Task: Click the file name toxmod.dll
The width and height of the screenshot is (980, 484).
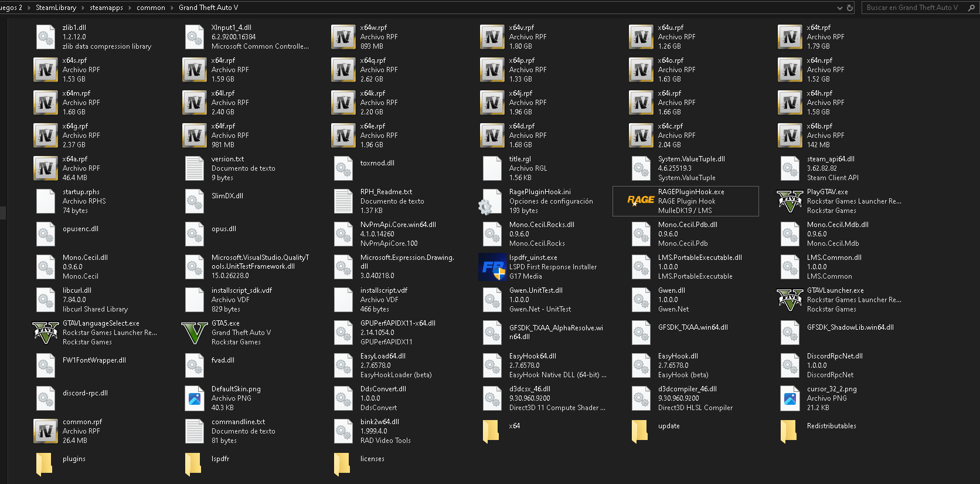Action: pyautogui.click(x=377, y=163)
